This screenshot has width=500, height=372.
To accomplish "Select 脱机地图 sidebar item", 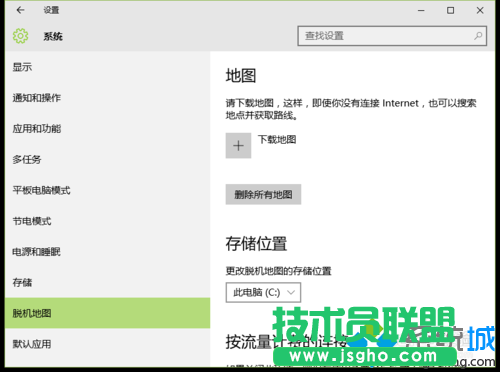I will (x=107, y=313).
